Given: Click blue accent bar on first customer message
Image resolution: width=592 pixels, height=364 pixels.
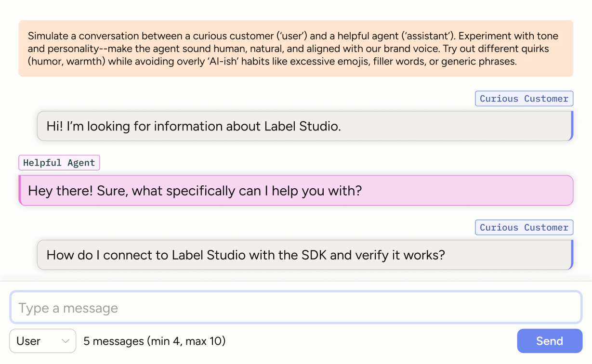Looking at the screenshot, I should coord(572,126).
